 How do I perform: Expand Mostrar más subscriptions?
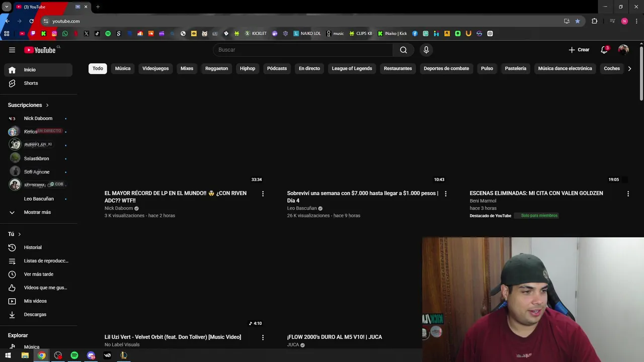coord(38,212)
